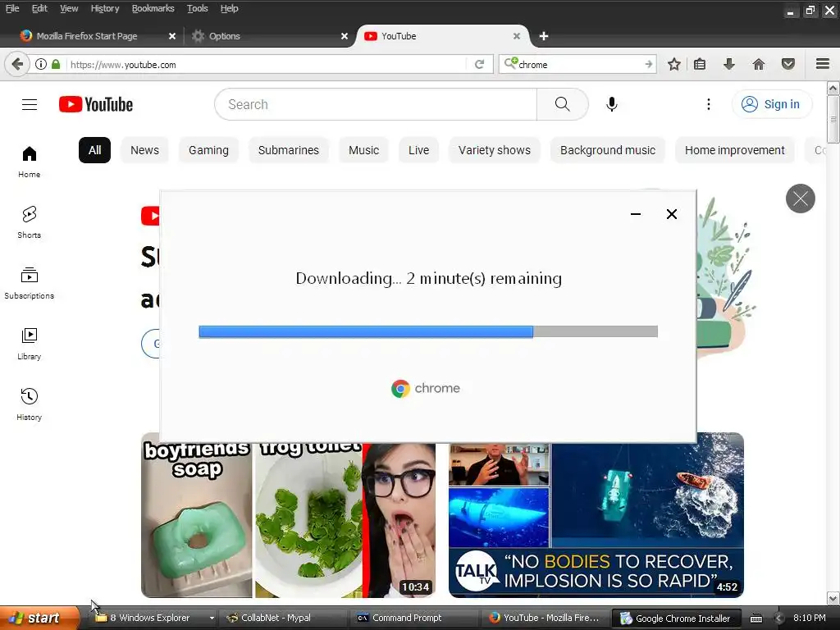Submit chrome search with arrow icon

click(649, 64)
